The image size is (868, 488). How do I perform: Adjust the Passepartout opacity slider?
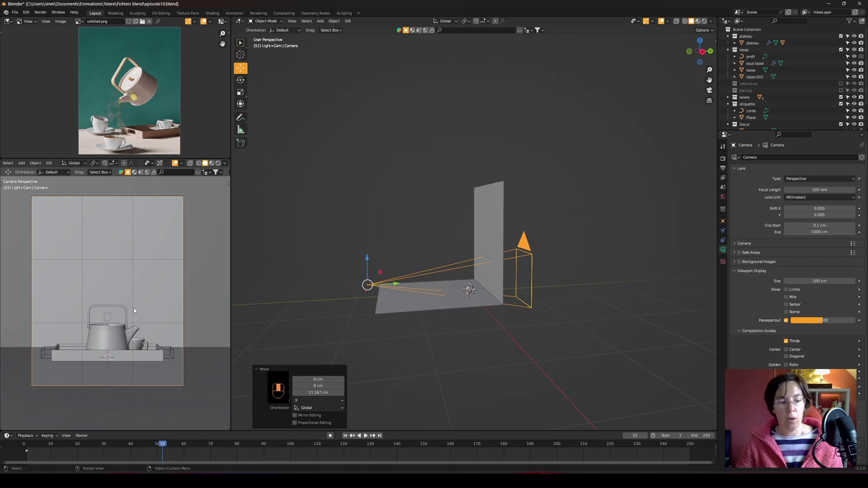point(822,320)
